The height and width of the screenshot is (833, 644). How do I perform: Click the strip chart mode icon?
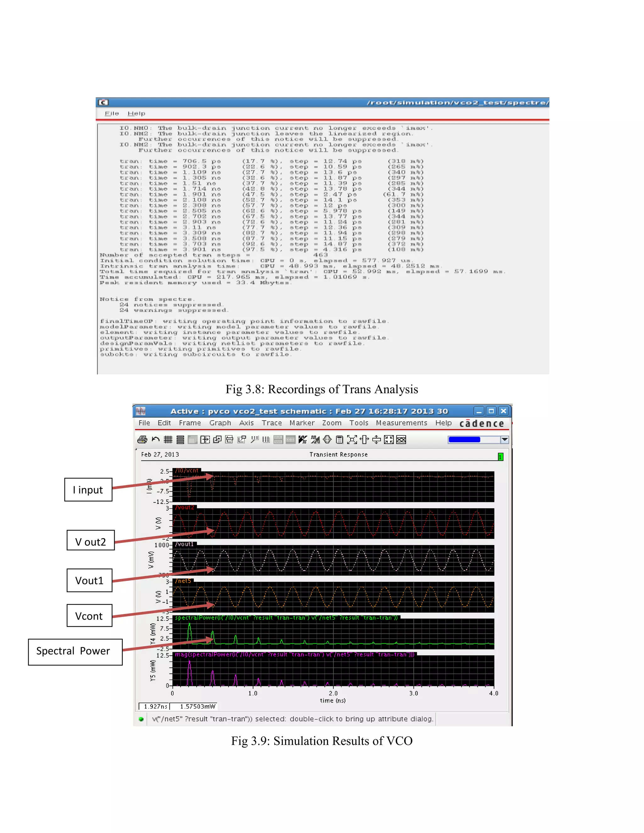pyautogui.click(x=180, y=440)
